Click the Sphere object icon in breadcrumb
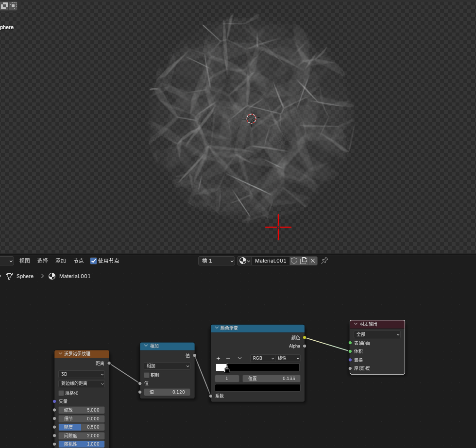 point(9,276)
